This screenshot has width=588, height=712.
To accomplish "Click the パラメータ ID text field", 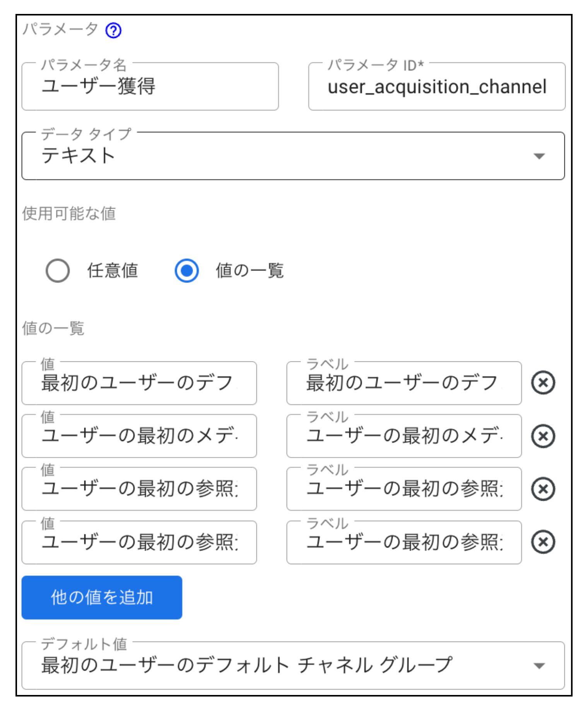I will (437, 86).
